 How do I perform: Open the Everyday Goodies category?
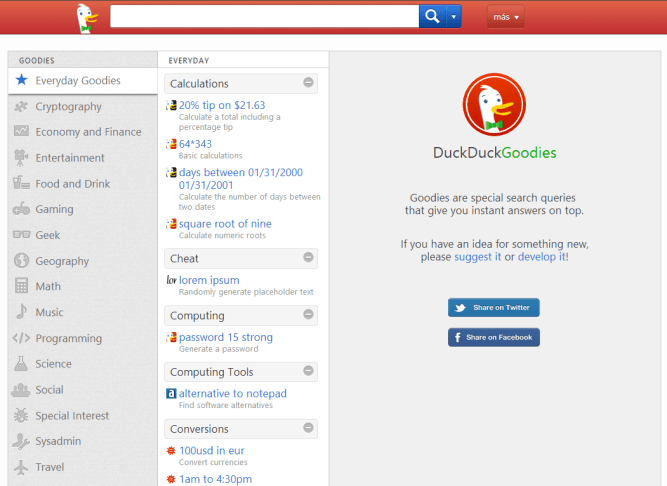coord(83,81)
